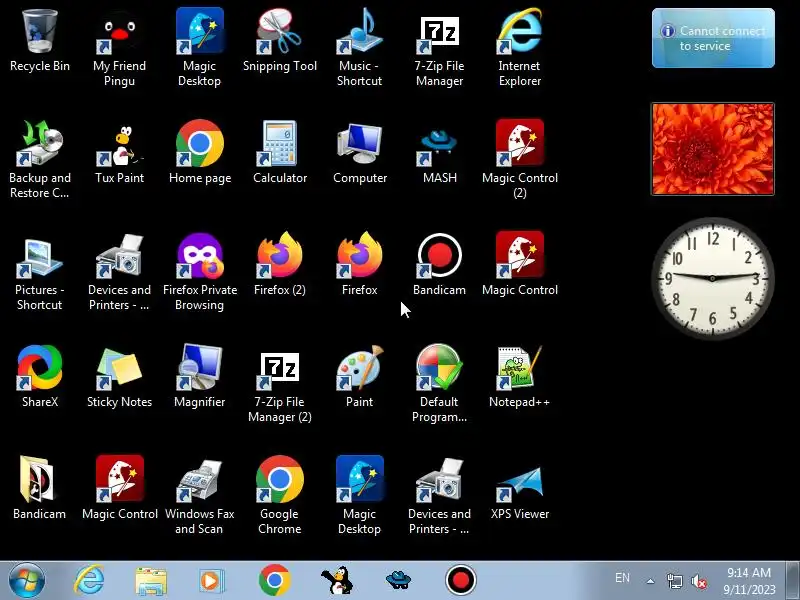Click the Cannot connect to service gadget
This screenshot has height=600, width=800.
click(713, 38)
